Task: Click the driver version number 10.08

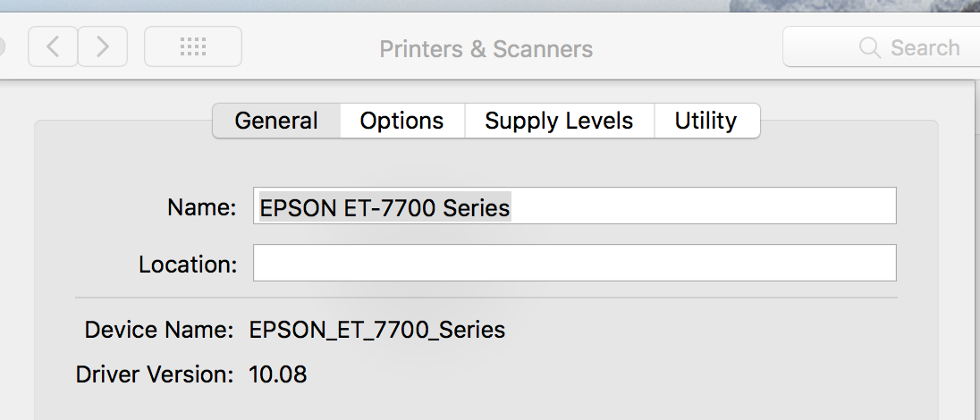Action: pos(278,374)
